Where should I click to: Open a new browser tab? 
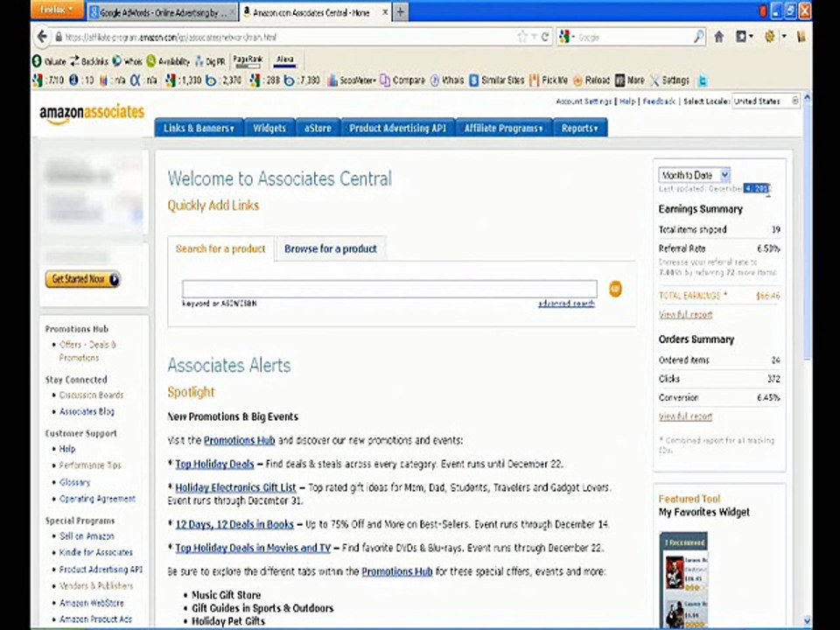(400, 11)
